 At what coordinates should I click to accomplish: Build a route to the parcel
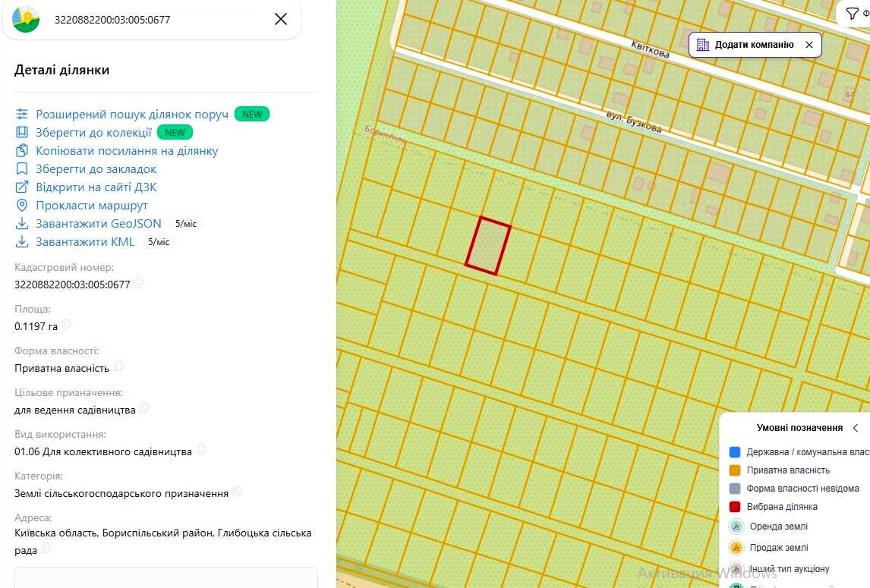pyautogui.click(x=92, y=206)
